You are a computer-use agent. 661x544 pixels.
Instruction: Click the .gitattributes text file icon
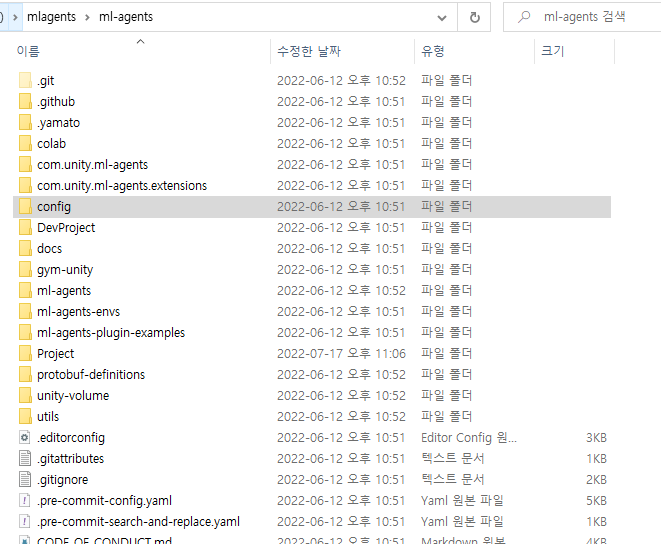(x=25, y=458)
